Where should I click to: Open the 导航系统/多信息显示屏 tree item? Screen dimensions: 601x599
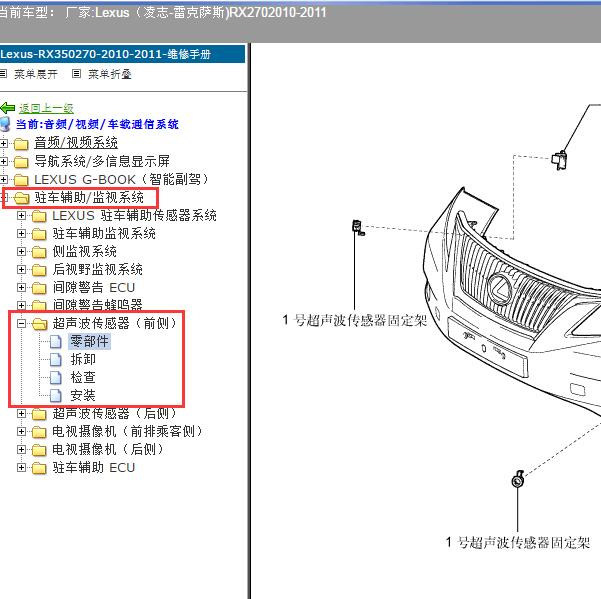tap(102, 161)
